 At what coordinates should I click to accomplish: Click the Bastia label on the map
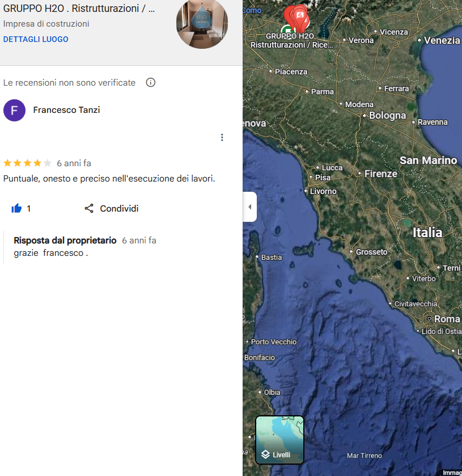tap(272, 258)
